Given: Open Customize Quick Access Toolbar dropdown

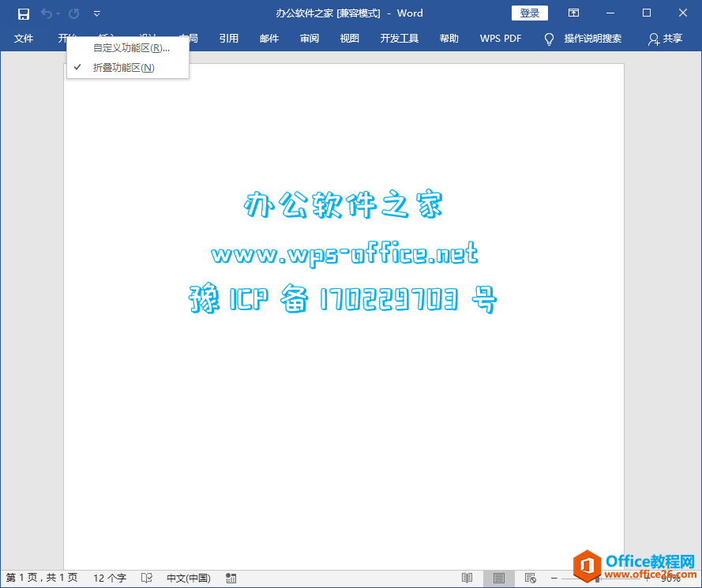Looking at the screenshot, I should [x=96, y=14].
